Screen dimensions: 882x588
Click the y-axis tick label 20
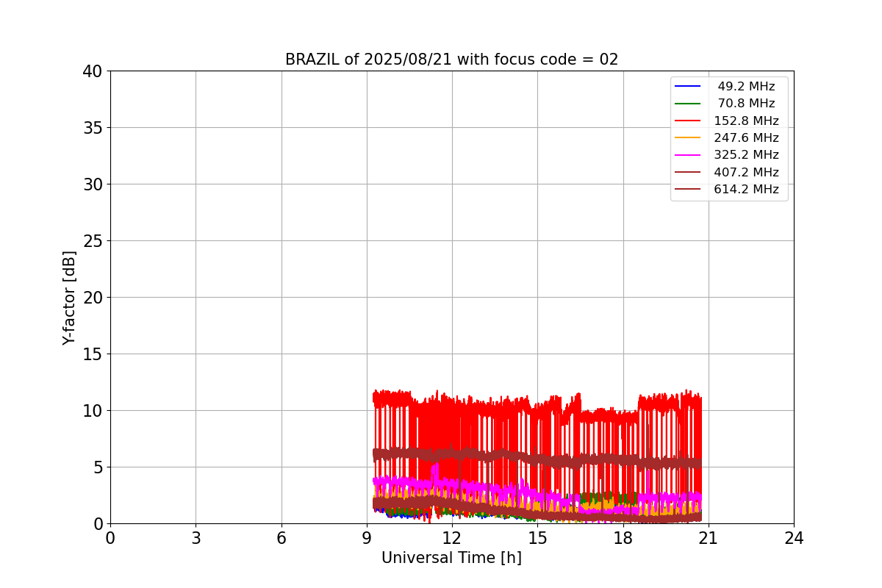(x=93, y=298)
